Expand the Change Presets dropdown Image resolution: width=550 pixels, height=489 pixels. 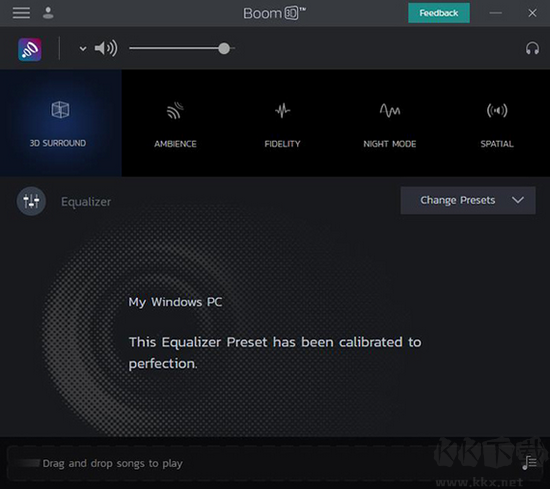point(468,200)
